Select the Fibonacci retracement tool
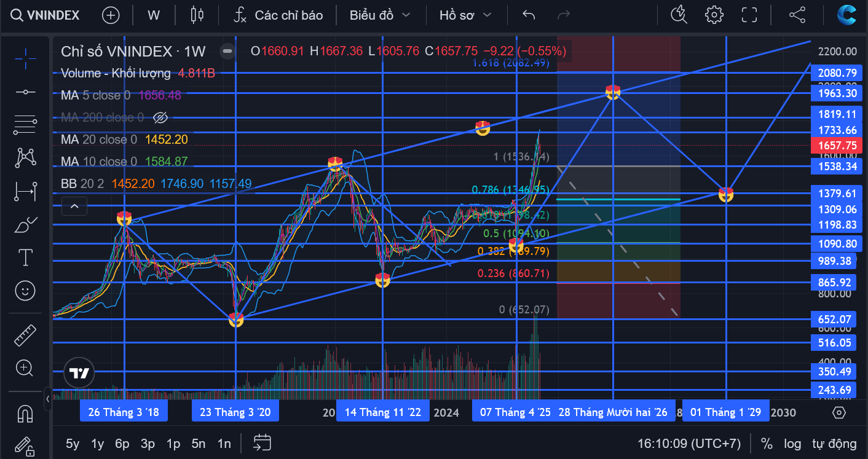Image resolution: width=868 pixels, height=459 pixels. pos(25,125)
